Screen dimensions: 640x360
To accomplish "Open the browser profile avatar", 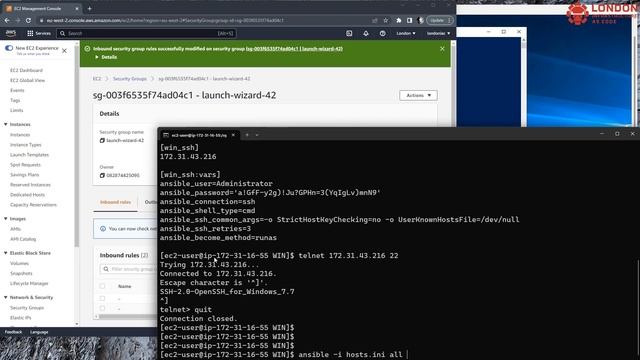I will tap(421, 20).
